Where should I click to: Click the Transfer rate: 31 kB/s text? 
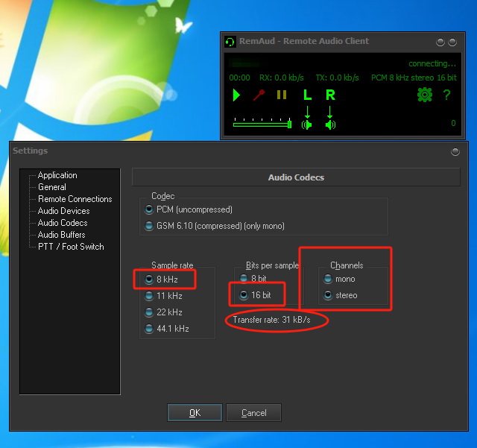(x=271, y=320)
